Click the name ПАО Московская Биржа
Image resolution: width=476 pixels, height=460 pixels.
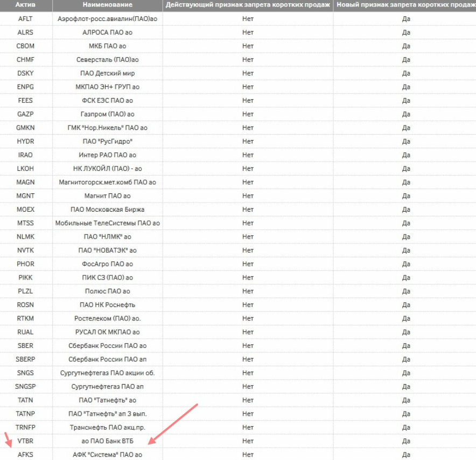[108, 210]
